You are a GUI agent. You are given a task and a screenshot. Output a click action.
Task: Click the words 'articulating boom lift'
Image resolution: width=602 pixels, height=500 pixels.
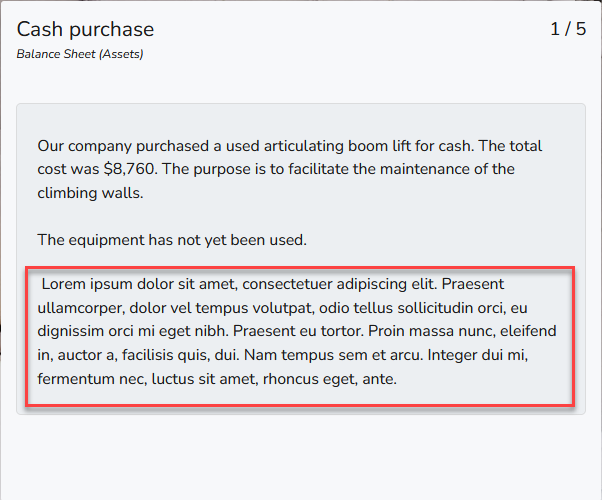coord(335,146)
